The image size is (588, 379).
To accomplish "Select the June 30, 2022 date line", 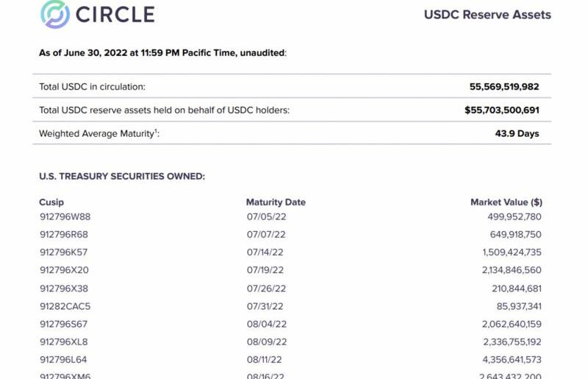I will [162, 52].
